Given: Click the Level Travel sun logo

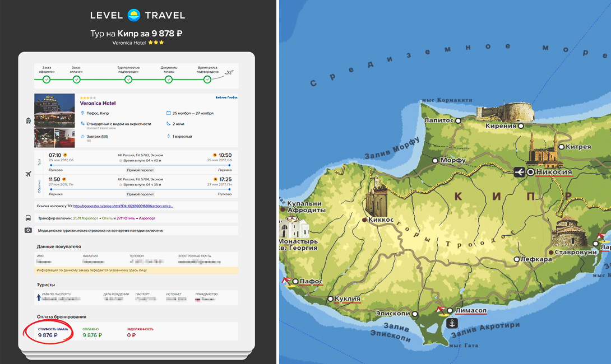Looking at the screenshot, I should (x=133, y=15).
